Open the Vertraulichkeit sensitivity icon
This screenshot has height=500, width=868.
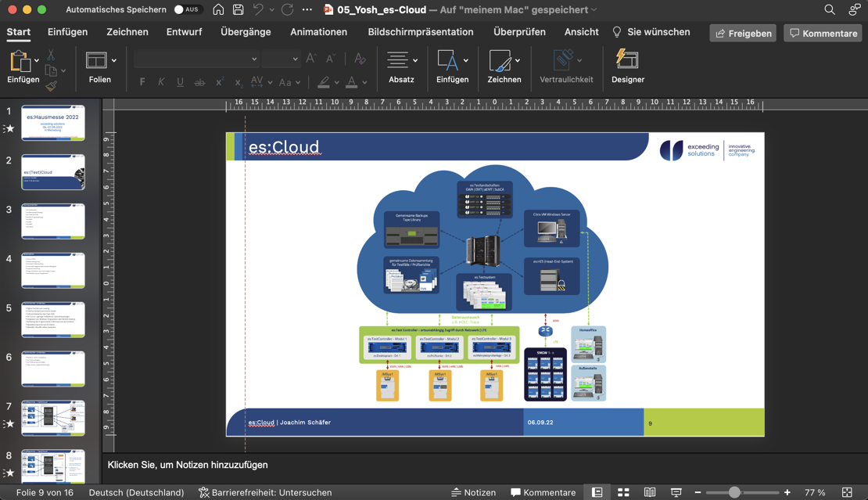[x=565, y=60]
